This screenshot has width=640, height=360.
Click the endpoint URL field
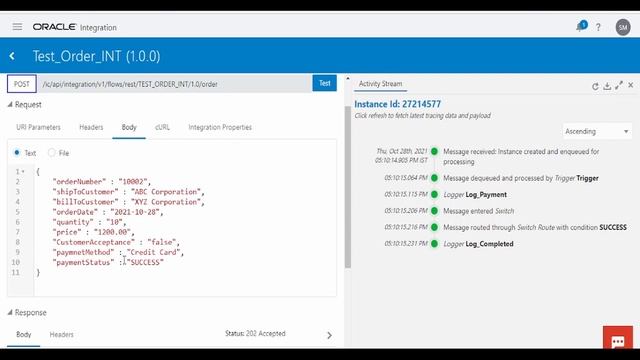tap(175, 84)
